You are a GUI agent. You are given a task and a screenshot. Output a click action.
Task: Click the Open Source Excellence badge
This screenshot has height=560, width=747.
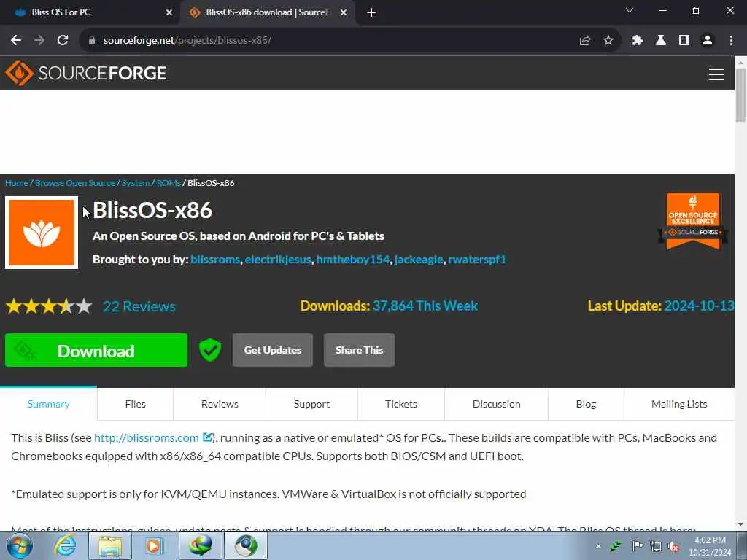click(693, 222)
